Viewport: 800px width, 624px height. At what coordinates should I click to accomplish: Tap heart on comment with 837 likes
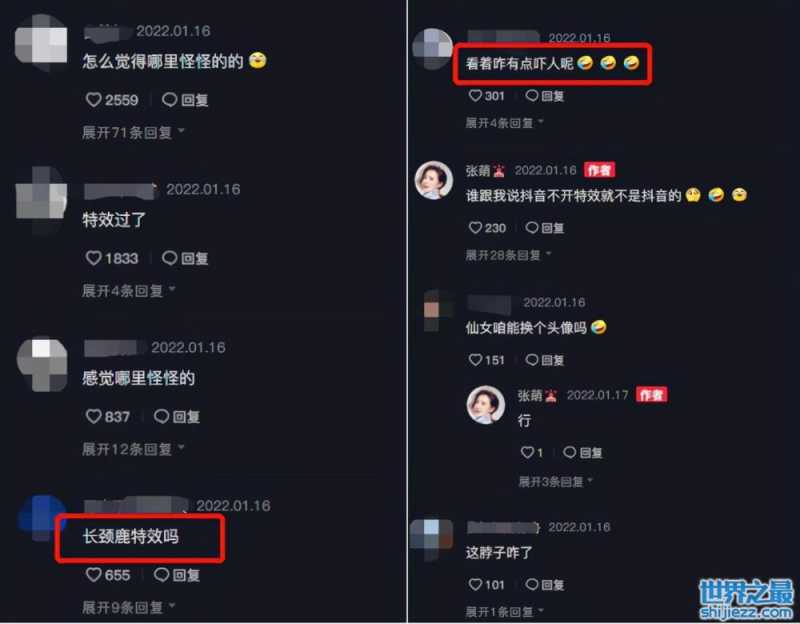(93, 416)
